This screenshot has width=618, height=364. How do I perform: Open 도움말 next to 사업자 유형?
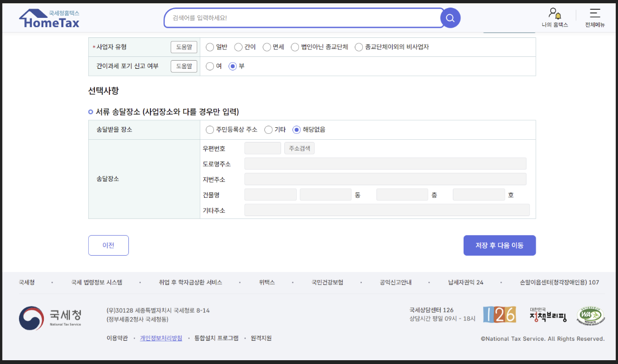[x=184, y=47]
